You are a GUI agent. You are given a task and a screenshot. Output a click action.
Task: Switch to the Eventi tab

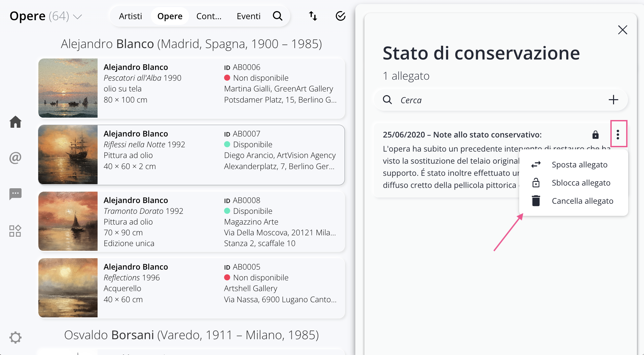click(x=248, y=16)
